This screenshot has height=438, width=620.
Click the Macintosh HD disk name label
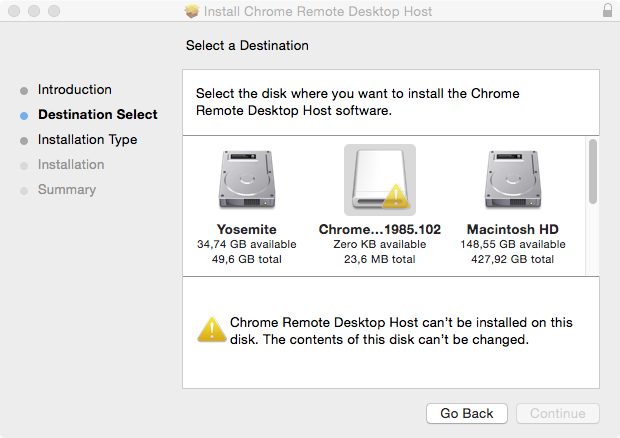512,229
